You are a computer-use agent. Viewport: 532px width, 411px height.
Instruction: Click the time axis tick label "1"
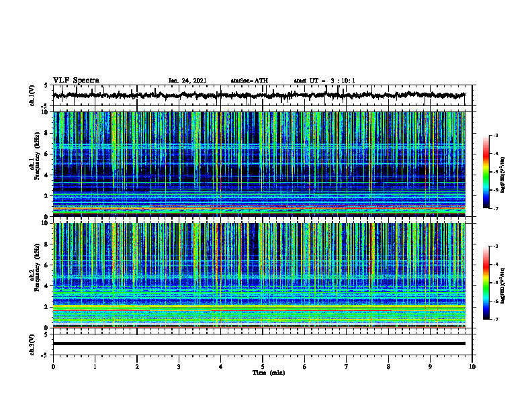tap(95, 367)
